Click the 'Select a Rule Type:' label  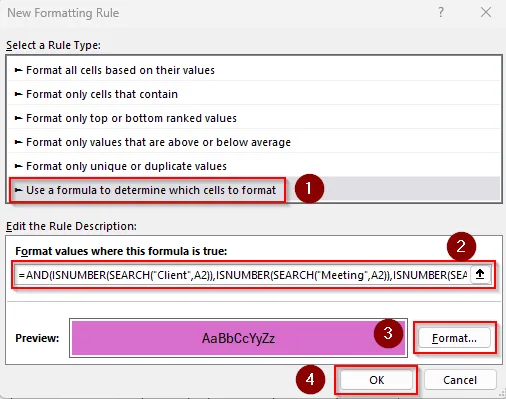(x=53, y=45)
